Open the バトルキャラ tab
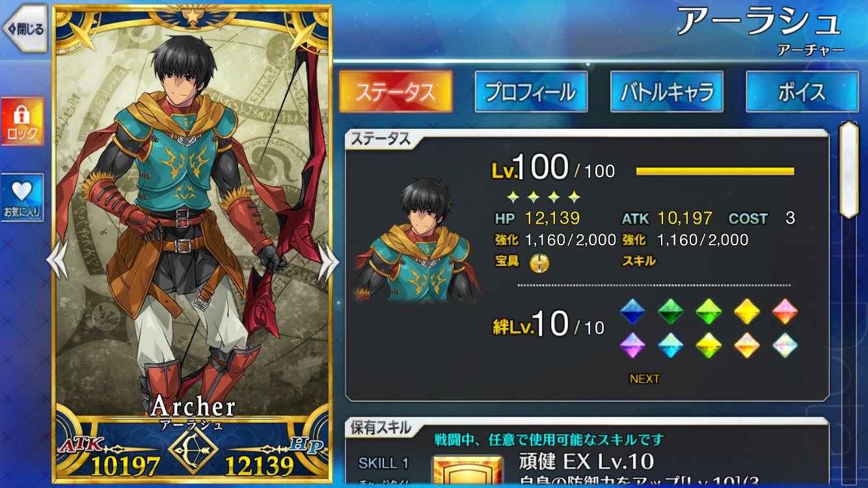868x488 pixels. point(667,91)
